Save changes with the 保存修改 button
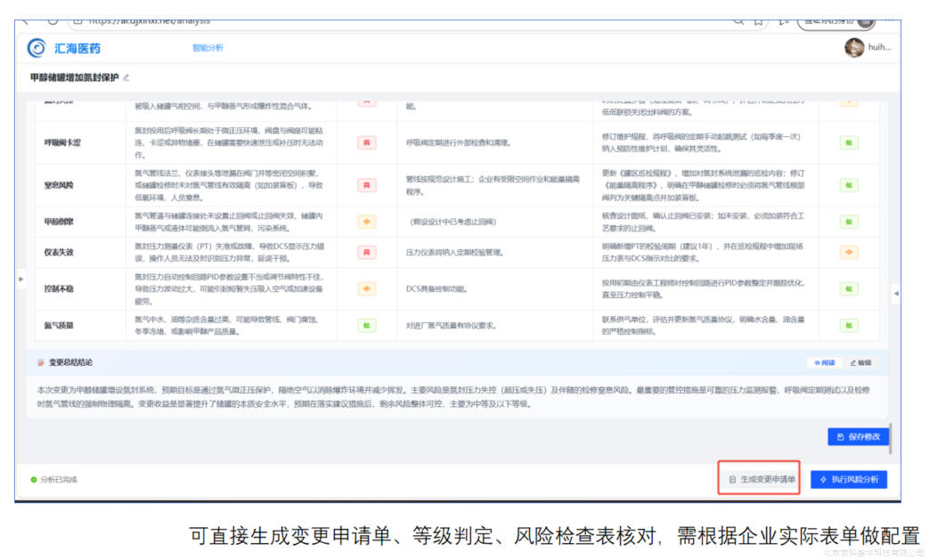 coord(858,437)
